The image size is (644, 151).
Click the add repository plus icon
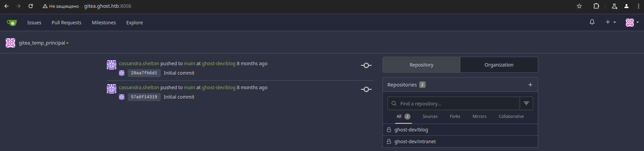[x=530, y=85]
